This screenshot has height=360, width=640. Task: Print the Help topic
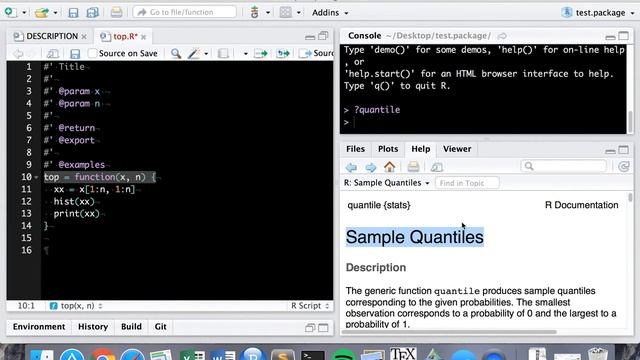tap(413, 167)
